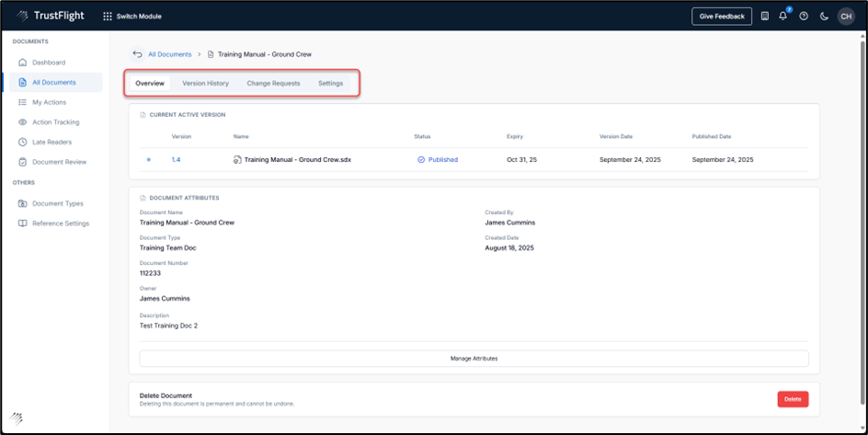The image size is (868, 435).
Task: Switch to the Version History tab
Action: [205, 84]
